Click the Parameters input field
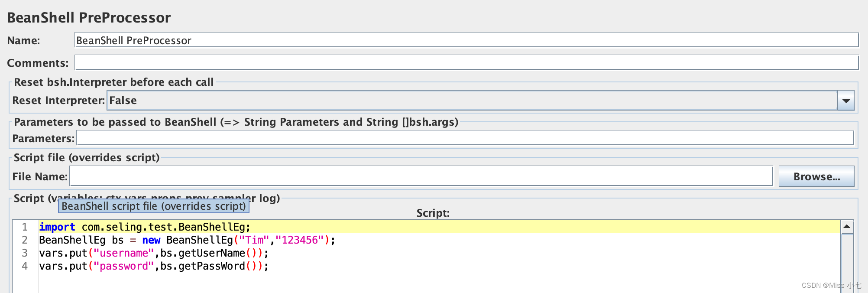This screenshot has height=293, width=868. click(x=465, y=138)
